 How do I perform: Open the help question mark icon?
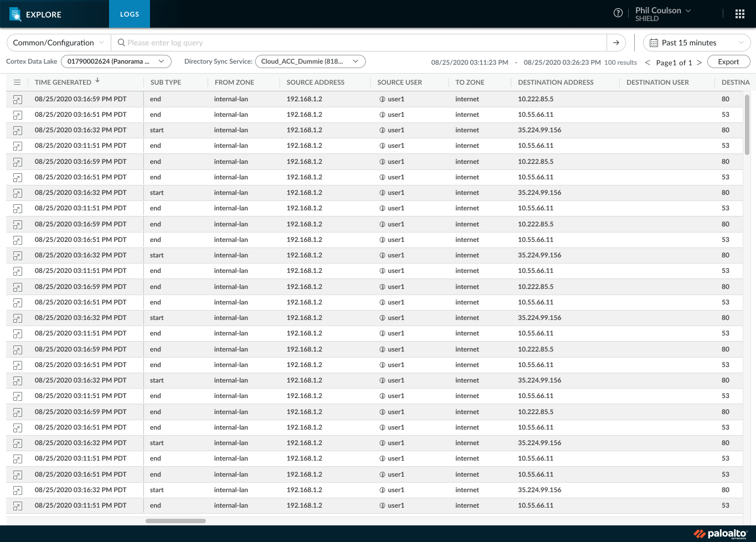point(618,13)
